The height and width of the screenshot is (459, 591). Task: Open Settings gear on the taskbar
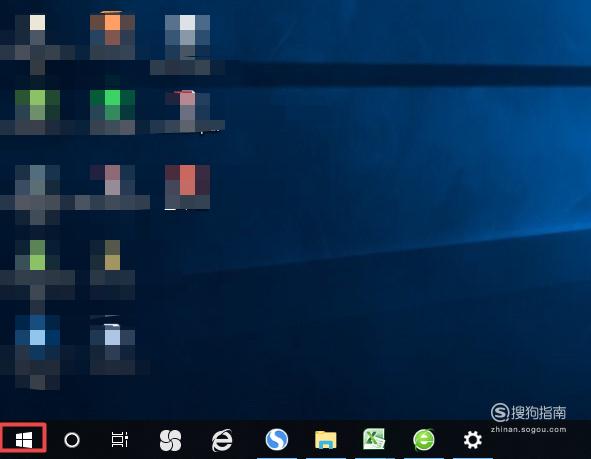coord(473,440)
